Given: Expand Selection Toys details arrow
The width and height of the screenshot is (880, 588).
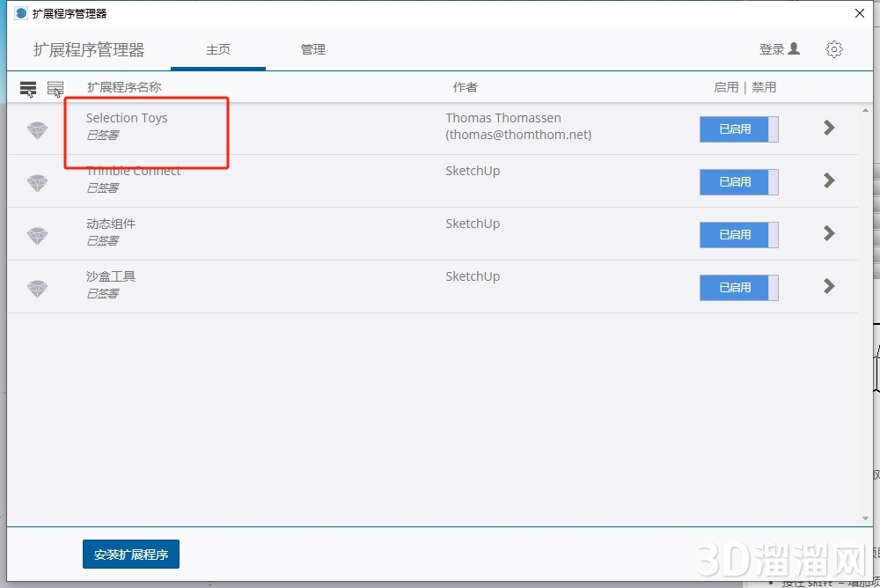Looking at the screenshot, I should click(828, 128).
